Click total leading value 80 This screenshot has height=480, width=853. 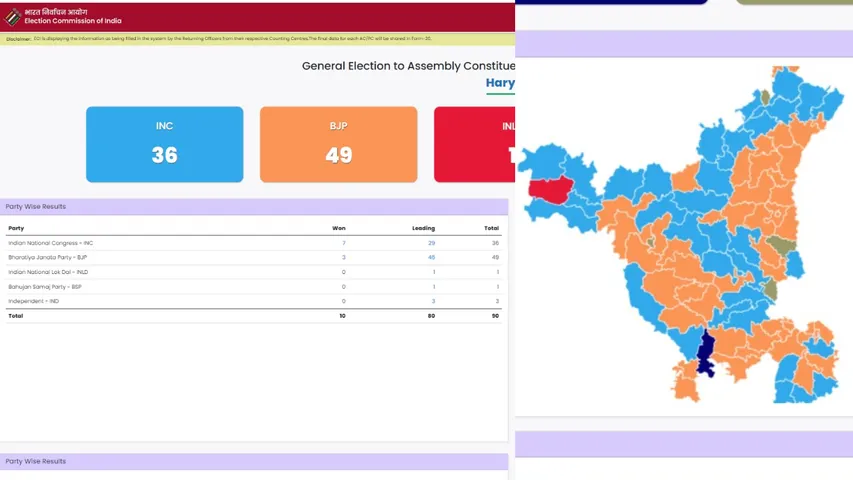[x=431, y=316]
